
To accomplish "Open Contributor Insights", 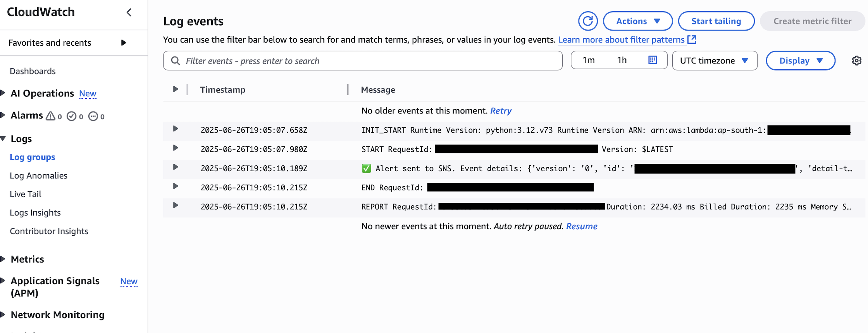I will click(49, 231).
